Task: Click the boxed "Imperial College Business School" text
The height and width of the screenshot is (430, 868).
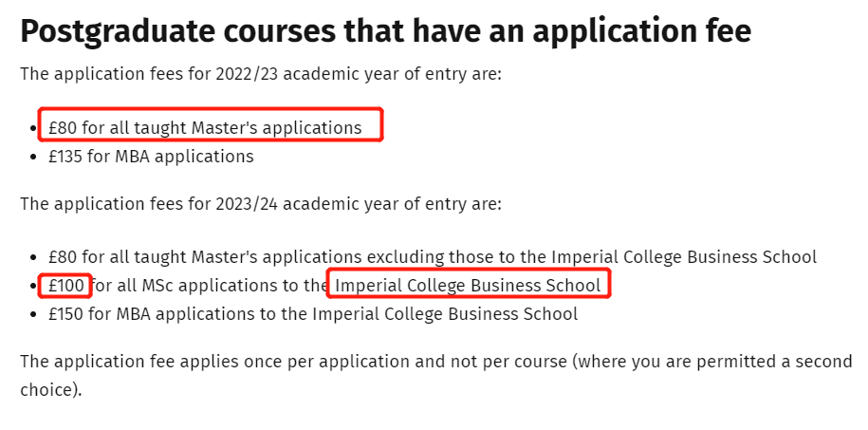Action: (x=469, y=286)
